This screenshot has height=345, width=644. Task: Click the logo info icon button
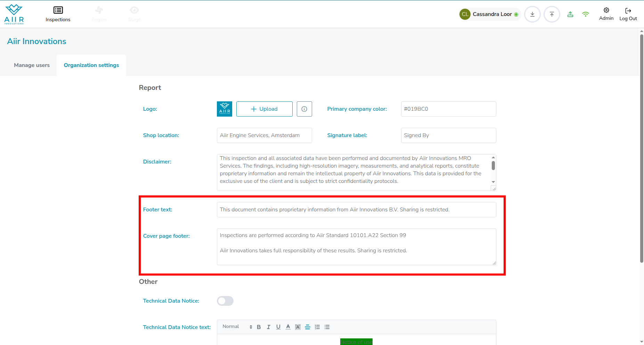[304, 109]
